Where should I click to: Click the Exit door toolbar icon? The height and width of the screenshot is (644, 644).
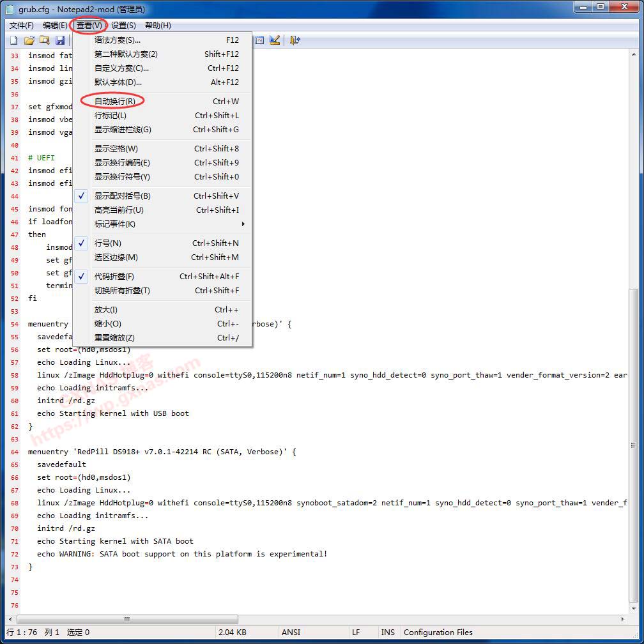[295, 40]
